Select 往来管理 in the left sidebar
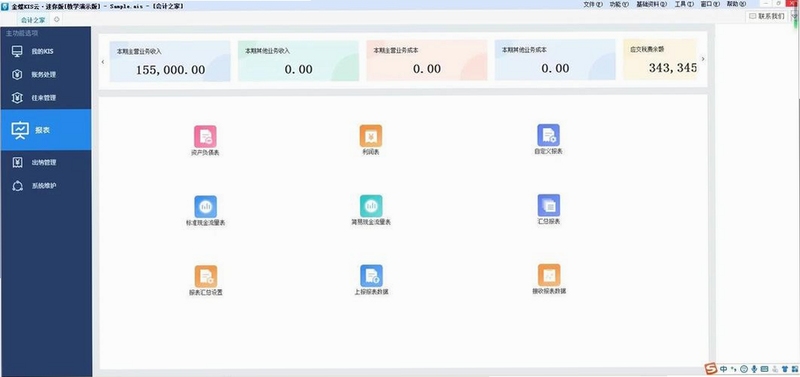 pos(46,98)
